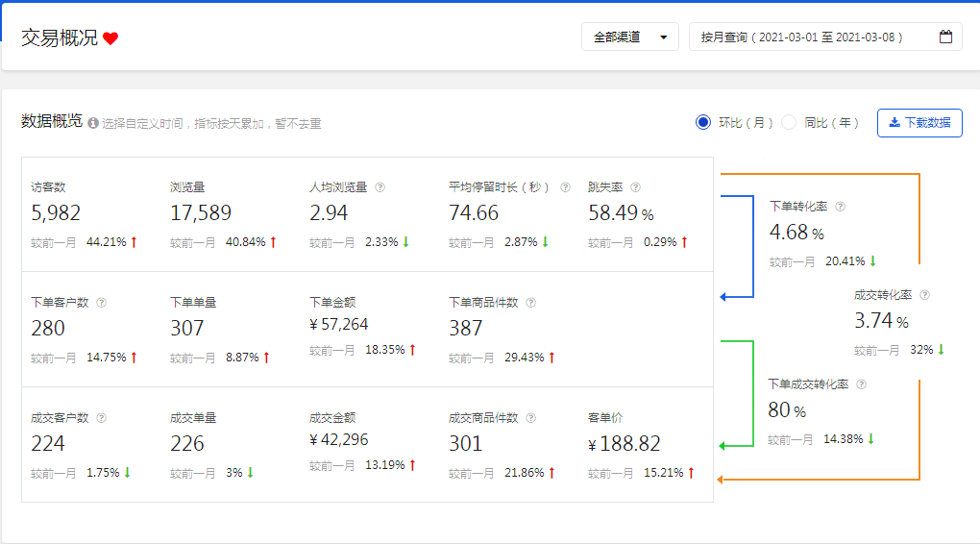The image size is (980, 544).
Task: Click help icon next to 下单转化率
Action: click(x=841, y=207)
